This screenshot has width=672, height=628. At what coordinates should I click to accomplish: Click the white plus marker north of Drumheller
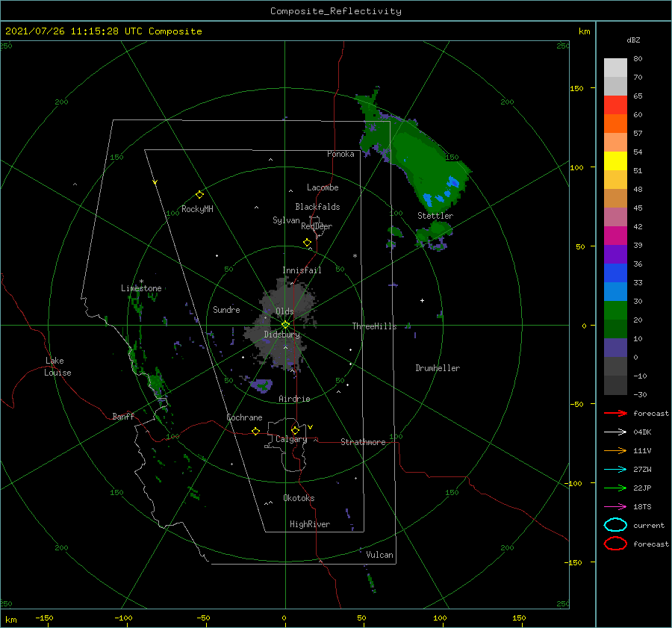tap(422, 300)
